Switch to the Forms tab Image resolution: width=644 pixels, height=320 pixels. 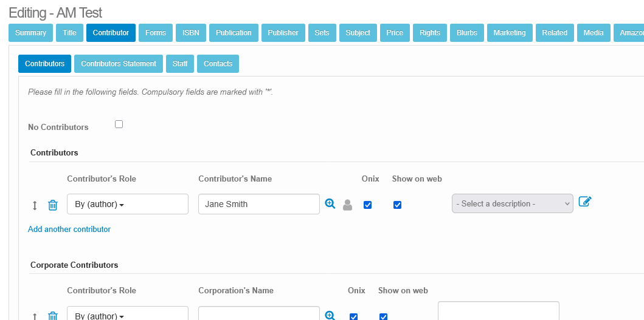tap(156, 33)
